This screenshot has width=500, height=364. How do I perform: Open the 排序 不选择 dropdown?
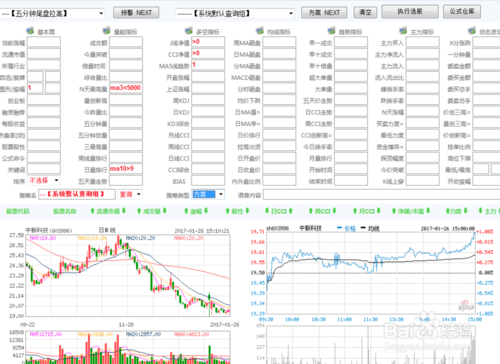click(x=56, y=180)
